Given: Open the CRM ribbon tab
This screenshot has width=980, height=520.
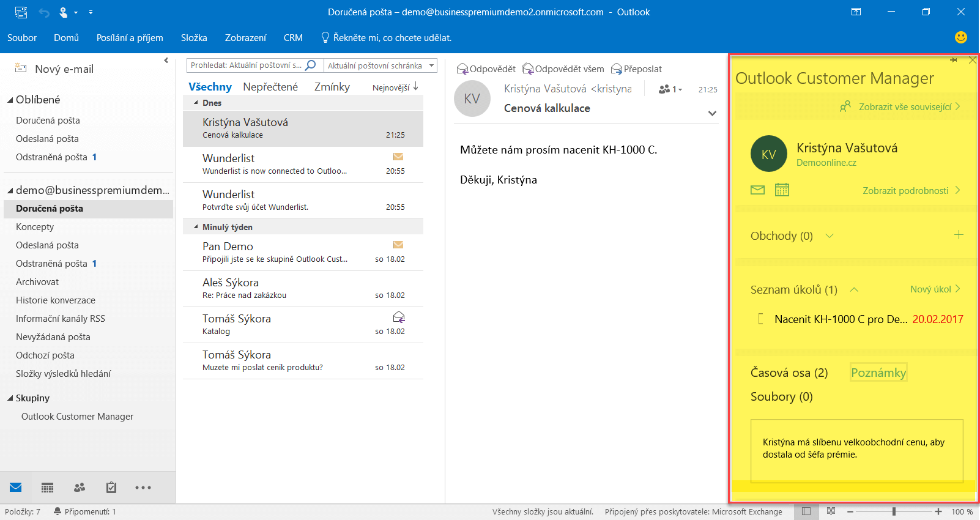Looking at the screenshot, I should point(293,38).
